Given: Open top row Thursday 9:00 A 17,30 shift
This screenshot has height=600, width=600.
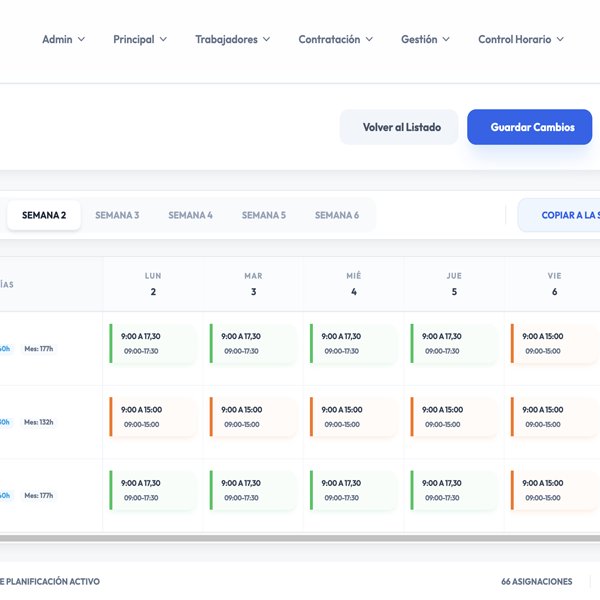Looking at the screenshot, I should click(454, 343).
